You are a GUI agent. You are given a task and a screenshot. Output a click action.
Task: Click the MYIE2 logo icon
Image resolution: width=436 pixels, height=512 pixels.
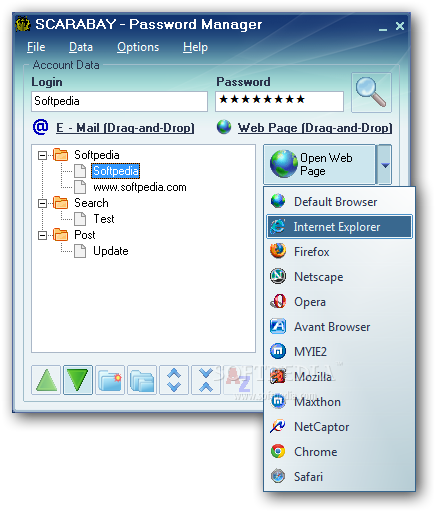278,351
